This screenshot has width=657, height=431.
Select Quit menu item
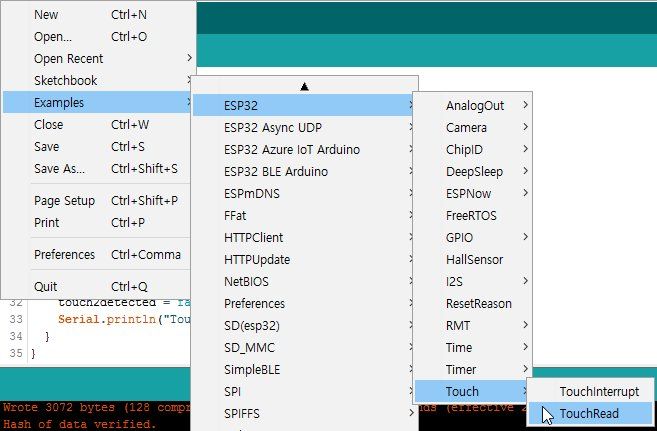(98, 287)
